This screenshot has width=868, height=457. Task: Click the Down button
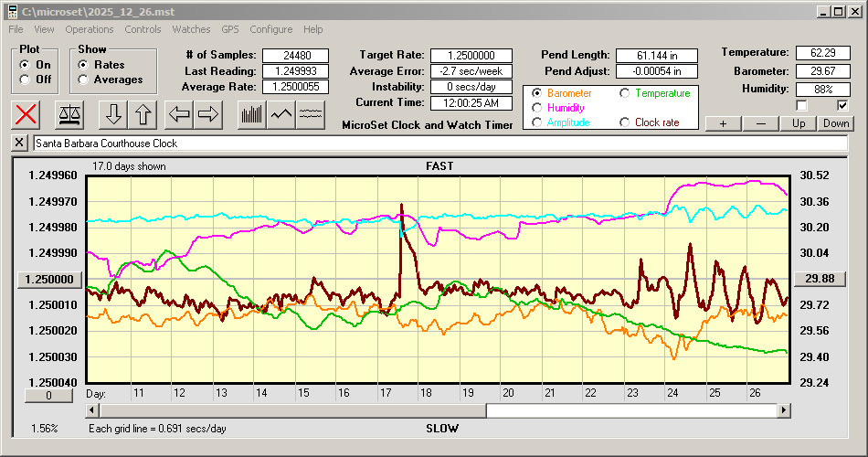[836, 123]
